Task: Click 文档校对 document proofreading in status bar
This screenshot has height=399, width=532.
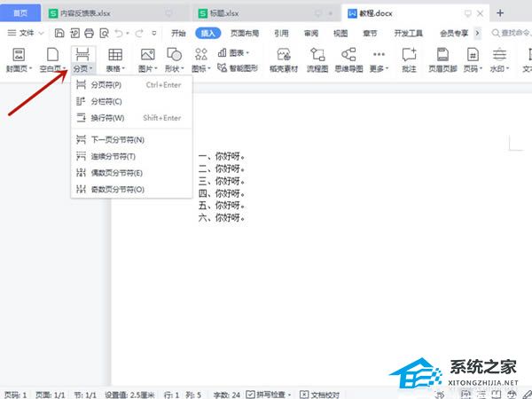Action: point(320,395)
